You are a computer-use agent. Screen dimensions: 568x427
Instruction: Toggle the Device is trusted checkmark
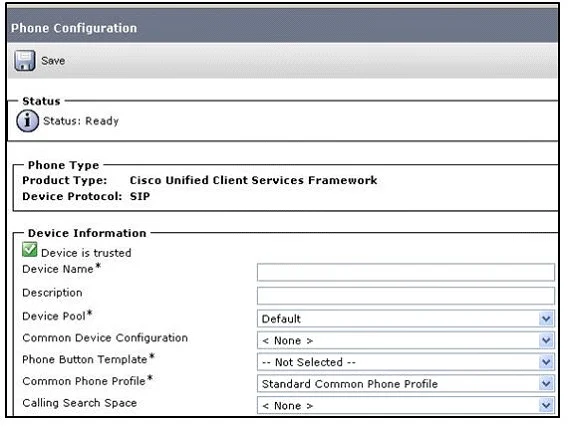click(x=29, y=250)
